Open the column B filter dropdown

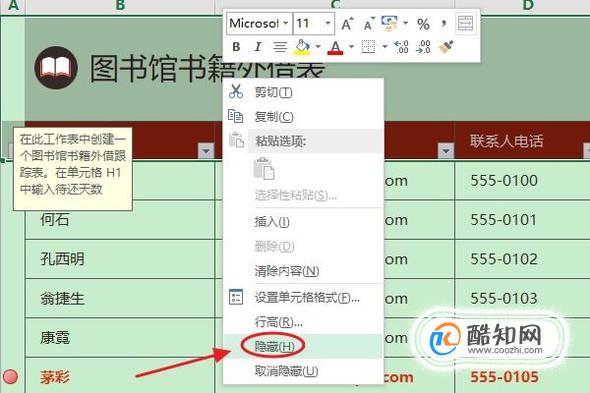(x=206, y=151)
